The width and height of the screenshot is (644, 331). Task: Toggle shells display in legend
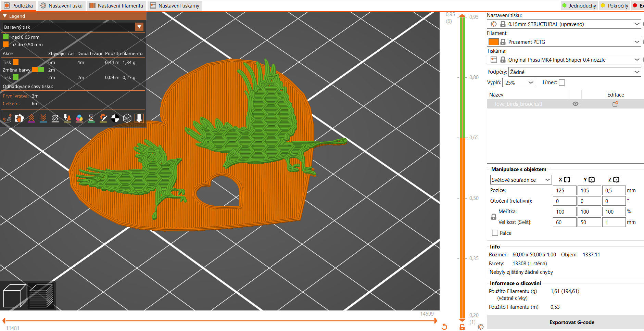127,118
